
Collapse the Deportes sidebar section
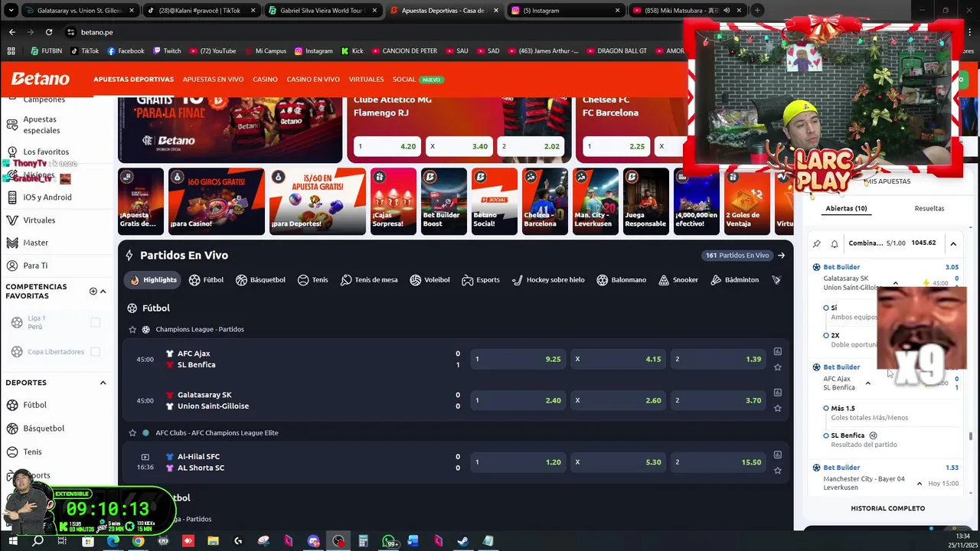(x=103, y=383)
